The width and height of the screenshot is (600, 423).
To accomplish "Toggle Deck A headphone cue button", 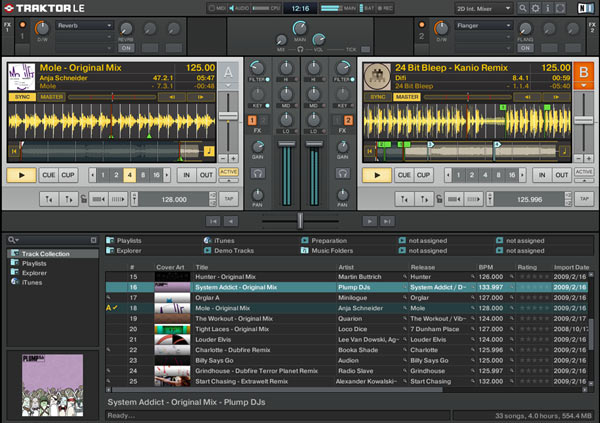I will click(x=258, y=174).
